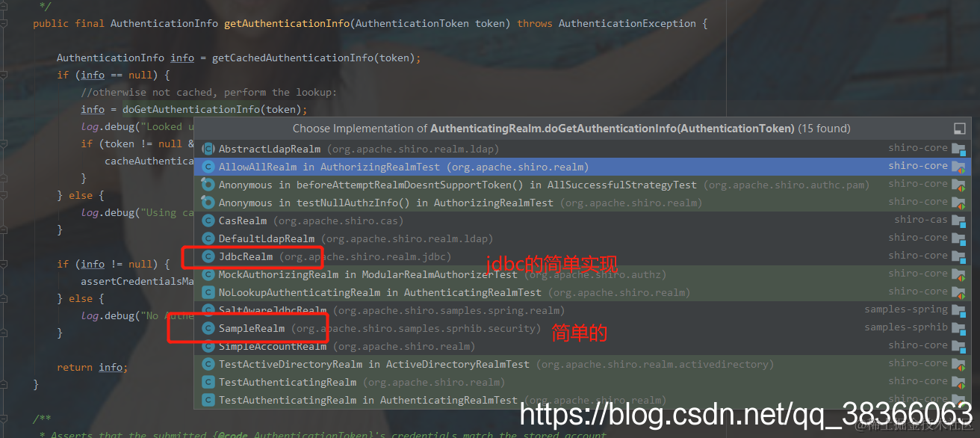The image size is (980, 438).
Task: Click 'AuthenticationInfo info' variable declaration
Action: coord(125,58)
